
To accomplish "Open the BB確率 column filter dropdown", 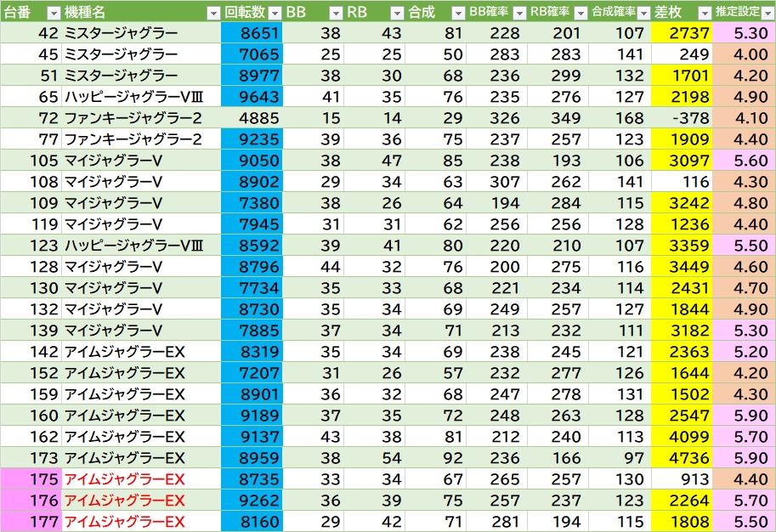I will 519,13.
